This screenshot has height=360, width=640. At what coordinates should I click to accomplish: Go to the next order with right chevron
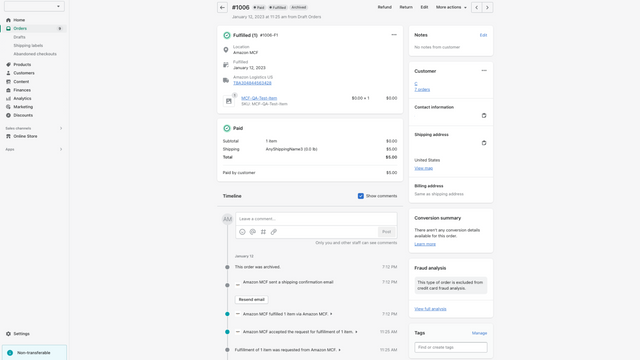487,7
